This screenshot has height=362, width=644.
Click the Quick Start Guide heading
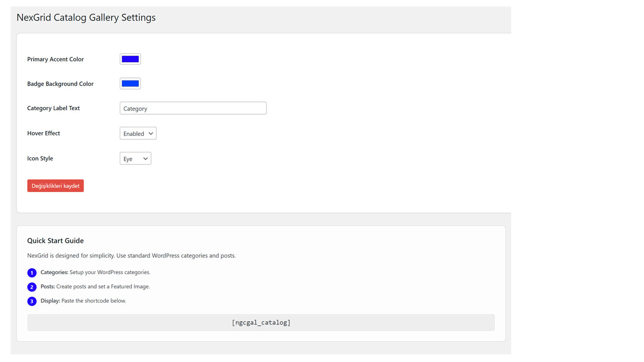55,241
